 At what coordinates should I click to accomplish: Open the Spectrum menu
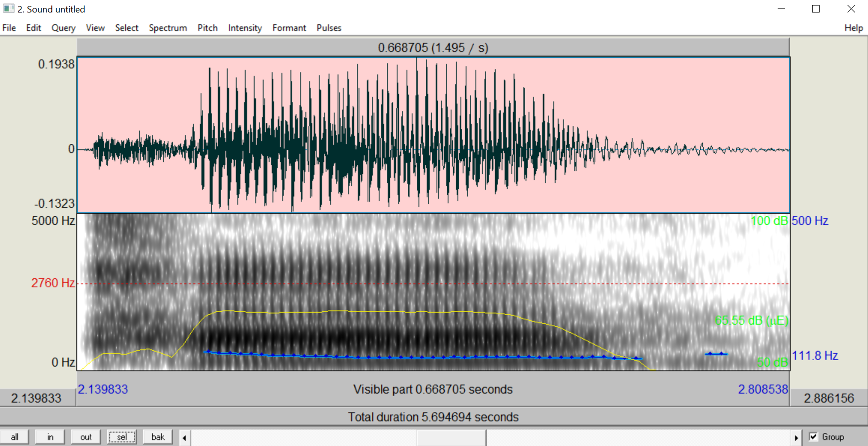(x=168, y=28)
